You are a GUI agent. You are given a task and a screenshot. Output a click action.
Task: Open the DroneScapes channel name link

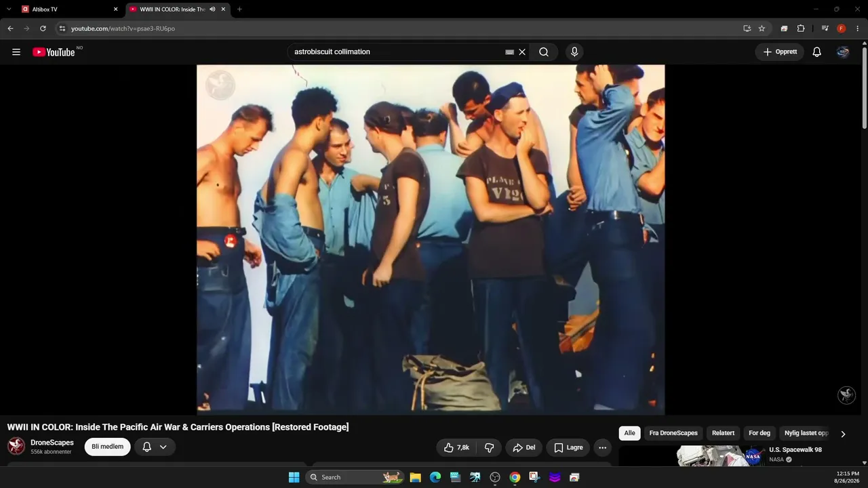[x=52, y=443]
